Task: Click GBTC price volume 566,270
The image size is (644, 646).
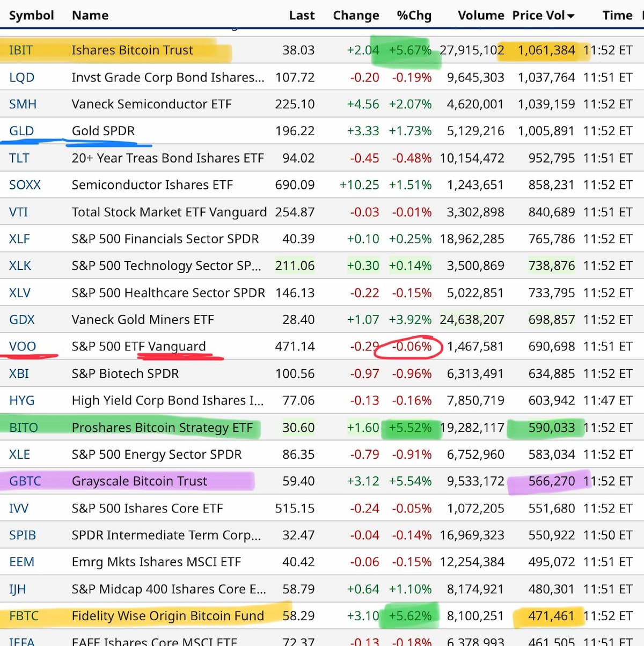Action: point(552,481)
